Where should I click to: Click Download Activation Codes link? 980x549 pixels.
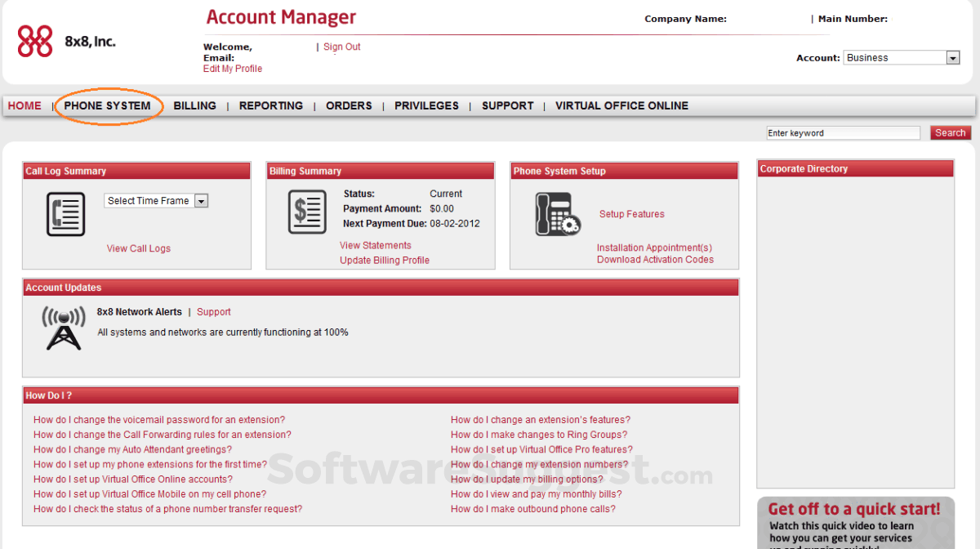pos(655,260)
